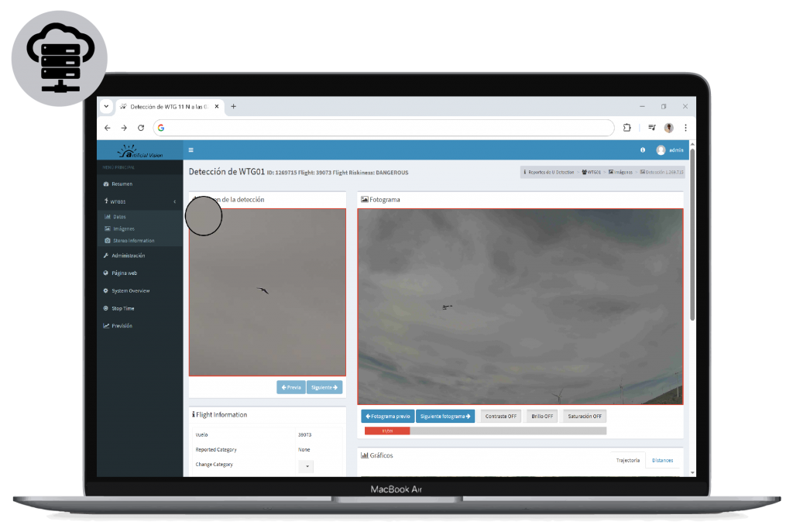Click the Previa button under detection image
This screenshot has height=532, width=793.
291,387
